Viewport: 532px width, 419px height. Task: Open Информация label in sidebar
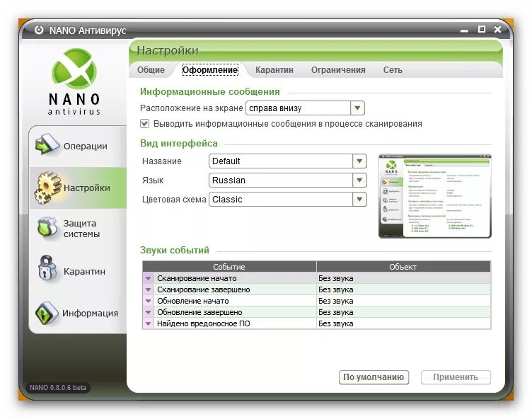click(91, 313)
